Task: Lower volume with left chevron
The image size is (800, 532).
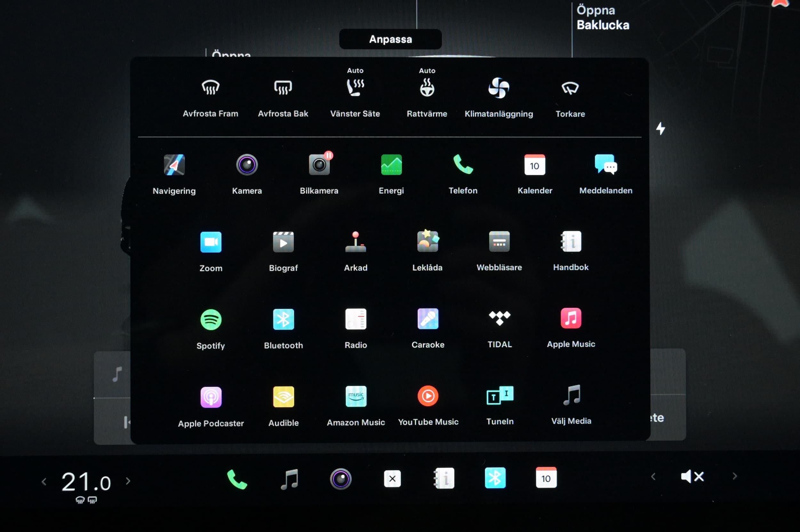Action: [x=653, y=477]
